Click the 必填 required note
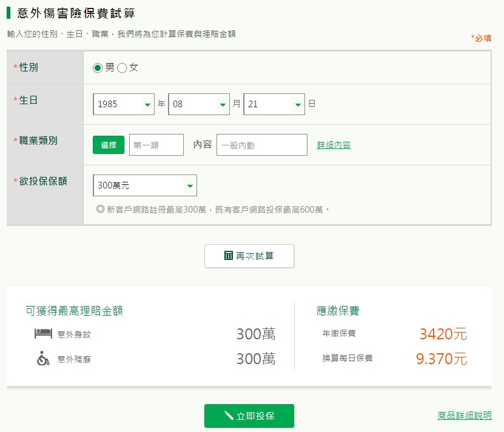The image size is (504, 432). click(481, 38)
